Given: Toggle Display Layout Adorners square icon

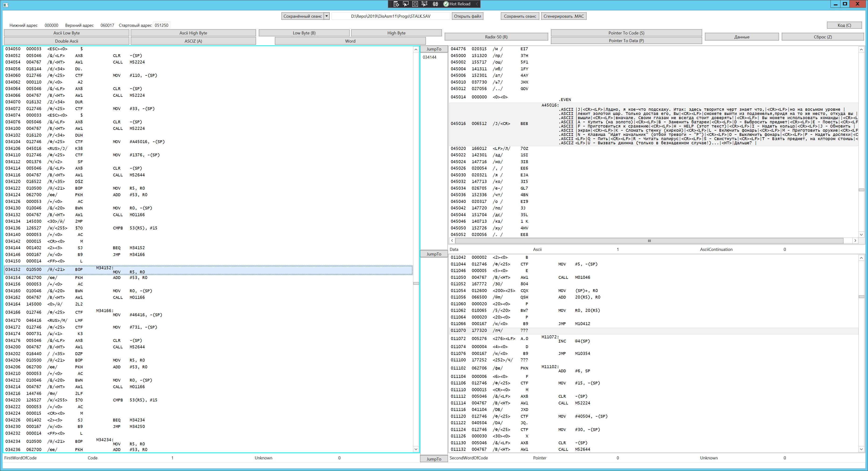Looking at the screenshot, I should point(415,4).
